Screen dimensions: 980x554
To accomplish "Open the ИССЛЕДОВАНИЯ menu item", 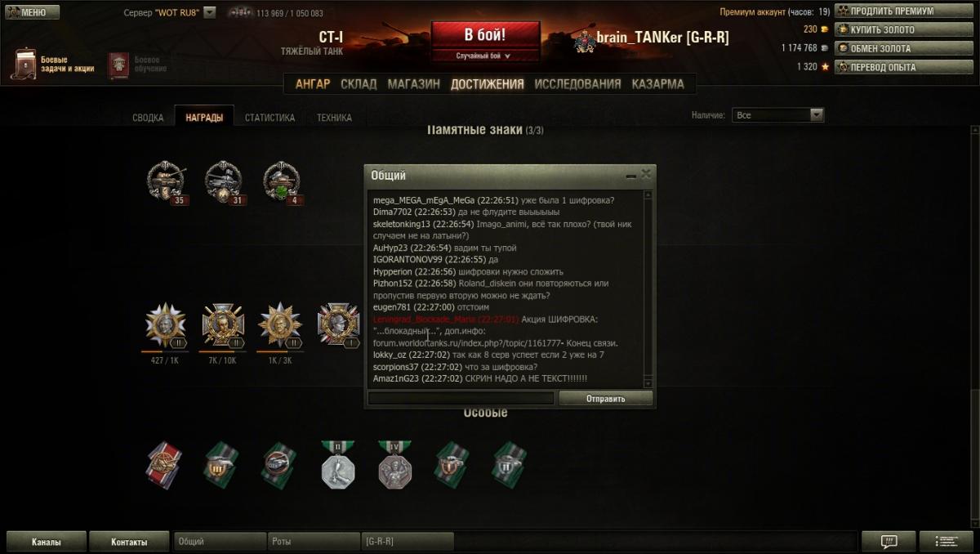I will [x=577, y=83].
